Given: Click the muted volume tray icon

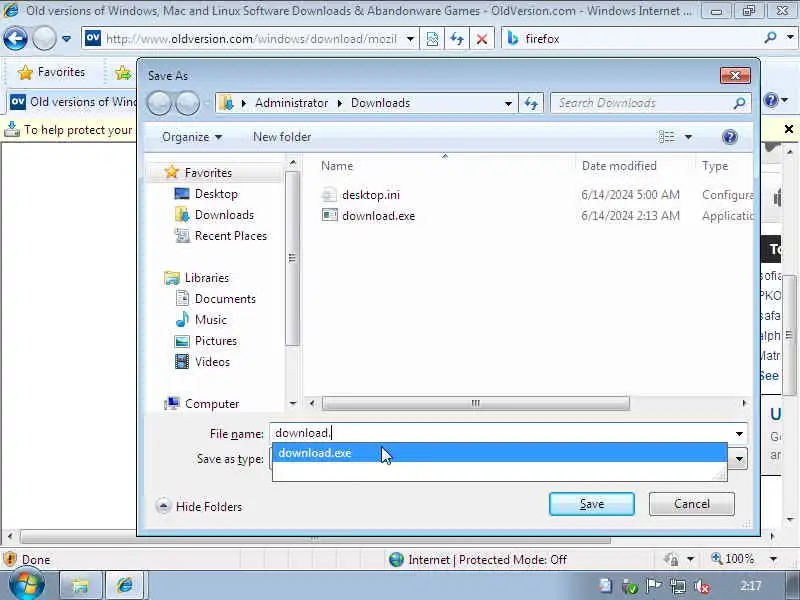Looking at the screenshot, I should tap(703, 587).
